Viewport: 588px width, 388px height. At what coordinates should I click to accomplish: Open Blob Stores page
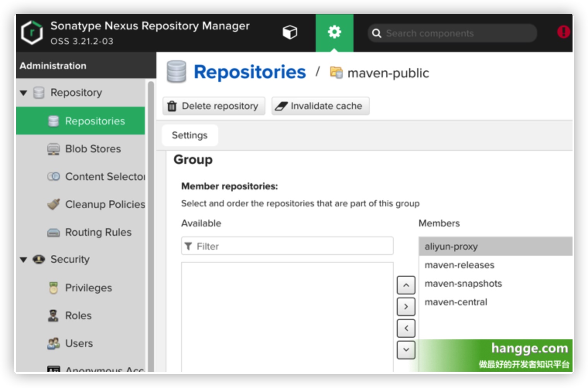[x=93, y=149]
